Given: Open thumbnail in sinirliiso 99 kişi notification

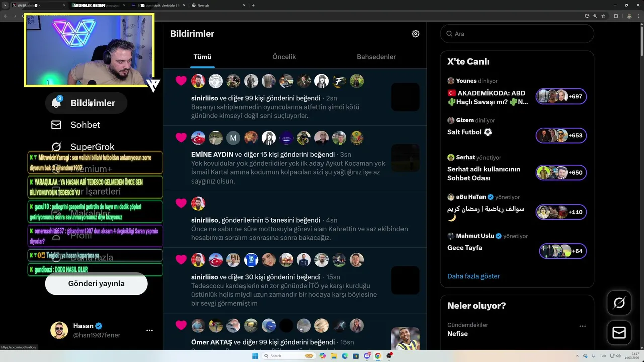Looking at the screenshot, I should coord(405,97).
